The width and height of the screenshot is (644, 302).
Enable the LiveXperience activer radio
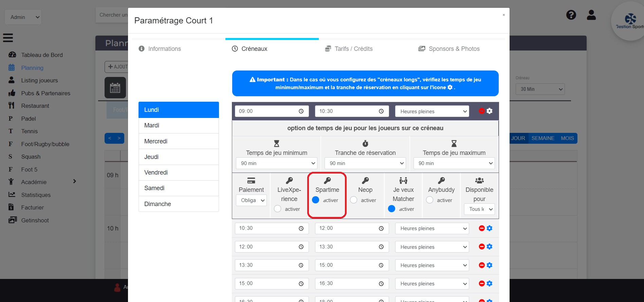coord(277,209)
